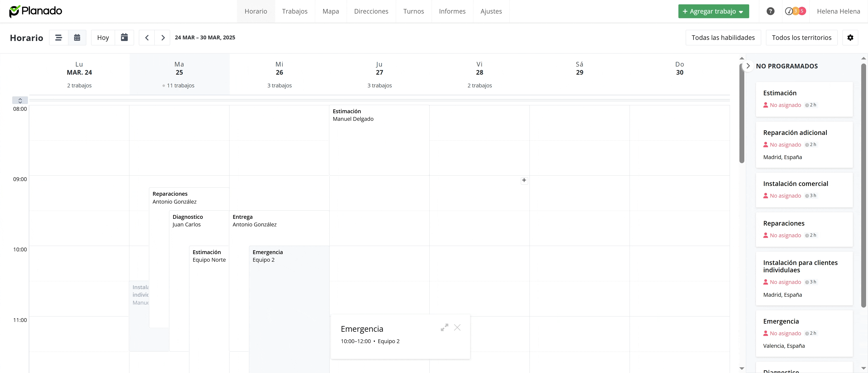Select unscheduled Instalación comercial job card

tap(804, 190)
